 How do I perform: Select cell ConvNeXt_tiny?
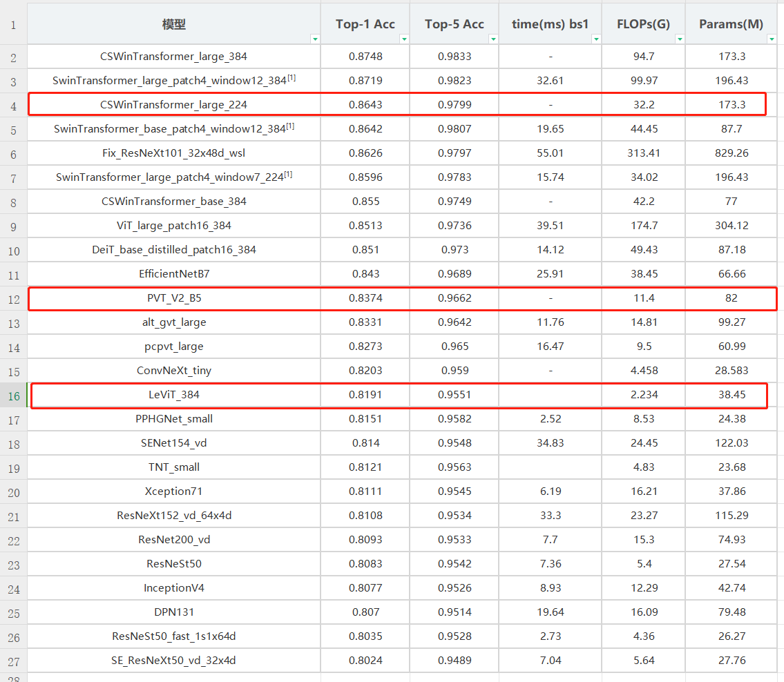(x=174, y=370)
